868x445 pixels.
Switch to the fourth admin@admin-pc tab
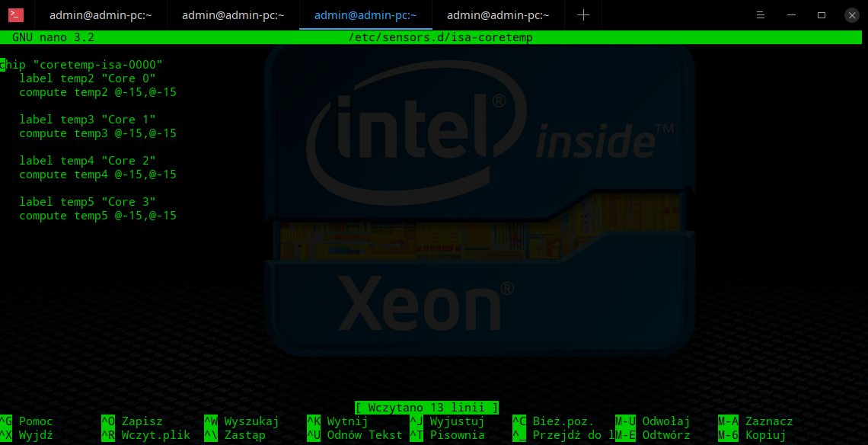coord(498,14)
